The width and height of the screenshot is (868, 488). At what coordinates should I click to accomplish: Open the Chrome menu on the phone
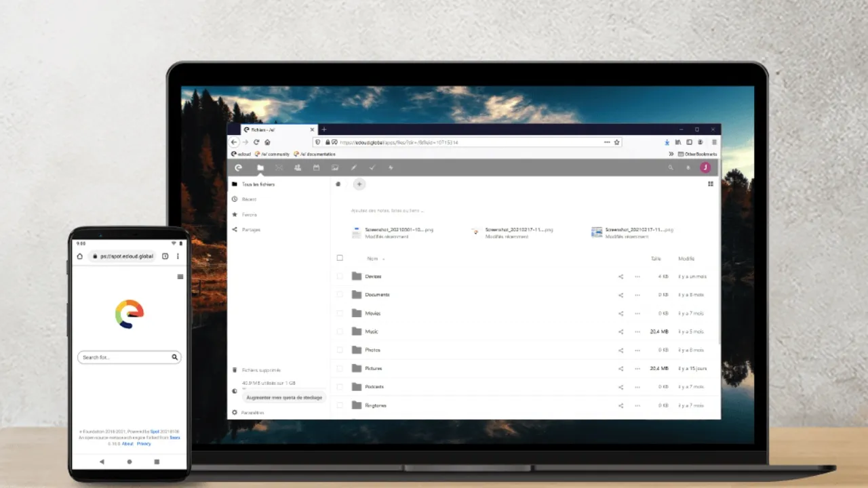click(x=178, y=256)
